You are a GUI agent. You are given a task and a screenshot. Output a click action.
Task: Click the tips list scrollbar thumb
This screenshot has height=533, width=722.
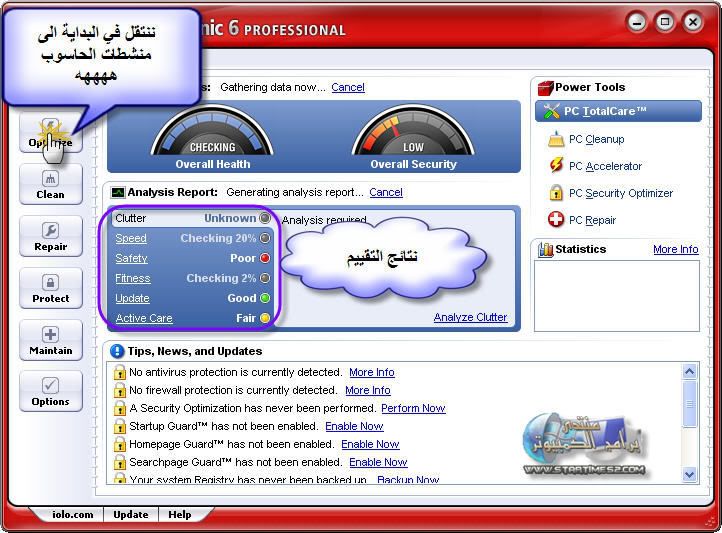point(689,404)
